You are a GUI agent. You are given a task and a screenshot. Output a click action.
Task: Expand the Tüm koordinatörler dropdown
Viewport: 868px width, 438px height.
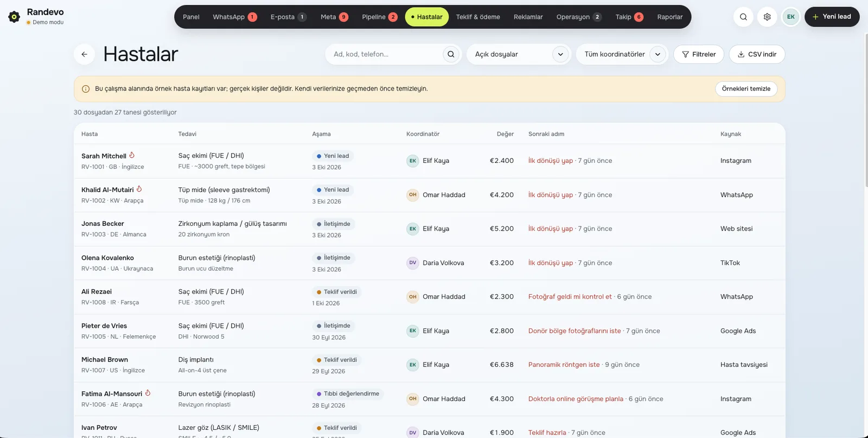pos(622,54)
